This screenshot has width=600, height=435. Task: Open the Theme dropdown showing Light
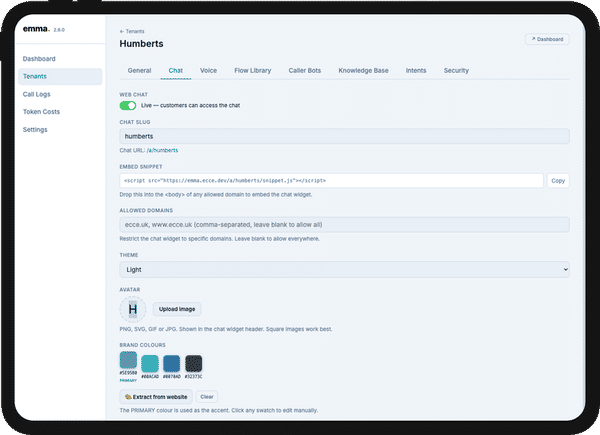344,269
